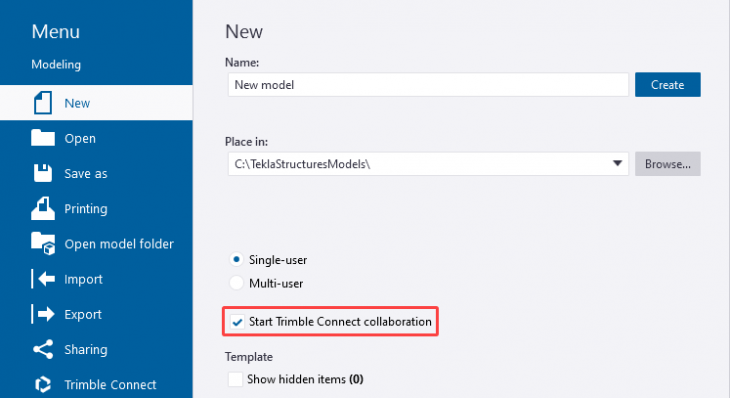The image size is (730, 398).
Task: Enable Show hidden items checkbox
Action: 235,379
